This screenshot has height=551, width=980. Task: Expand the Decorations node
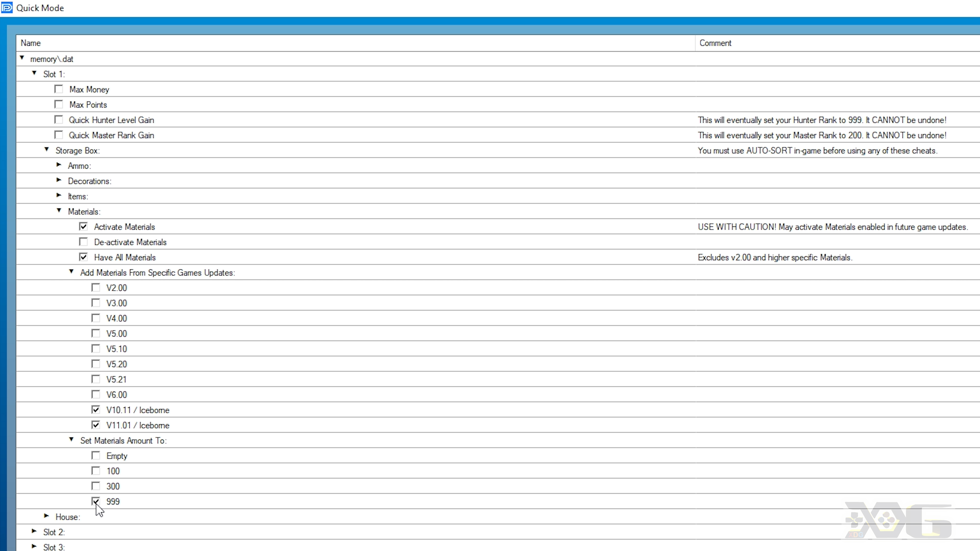click(59, 180)
